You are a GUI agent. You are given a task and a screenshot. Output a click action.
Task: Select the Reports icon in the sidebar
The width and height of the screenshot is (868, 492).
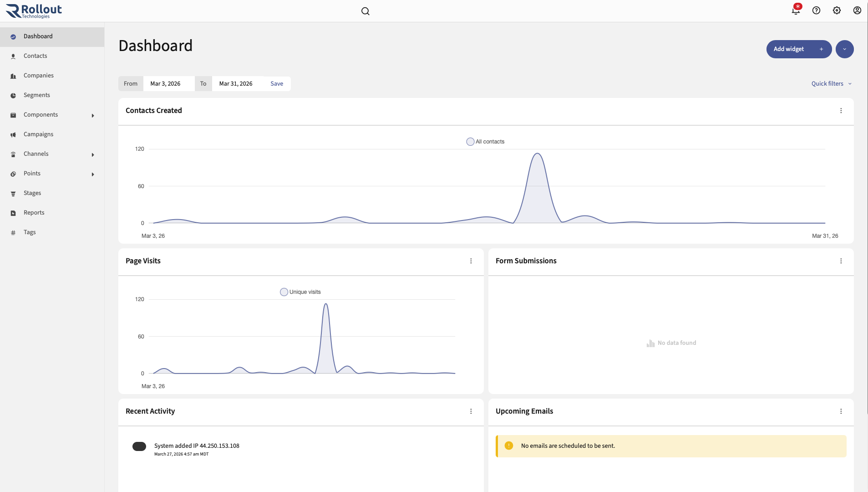pos(14,213)
